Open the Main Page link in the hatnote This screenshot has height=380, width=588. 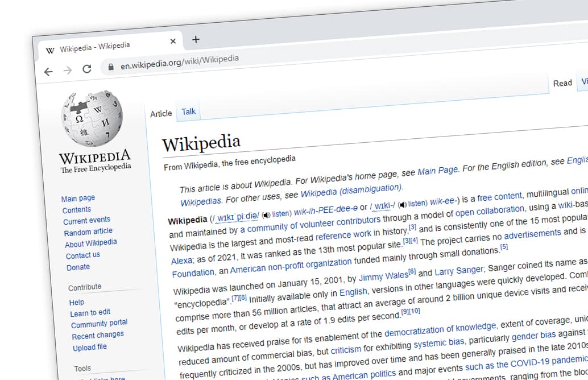click(438, 171)
